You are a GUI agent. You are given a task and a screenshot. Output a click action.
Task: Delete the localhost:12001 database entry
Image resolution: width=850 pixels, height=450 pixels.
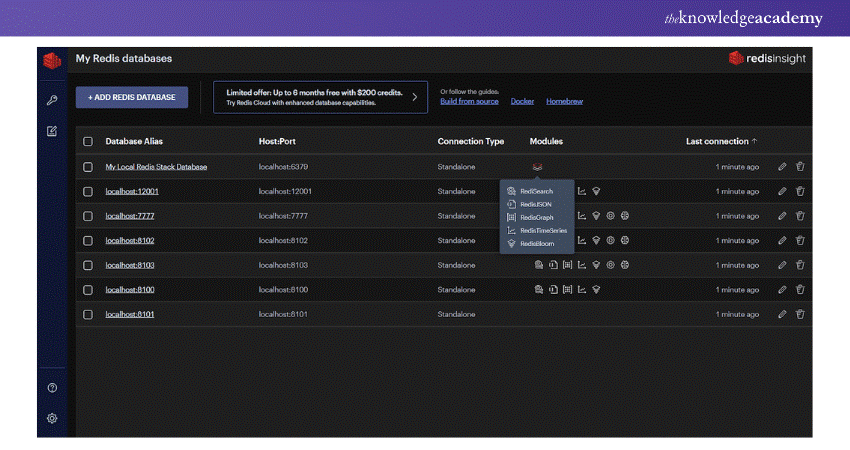pos(800,191)
